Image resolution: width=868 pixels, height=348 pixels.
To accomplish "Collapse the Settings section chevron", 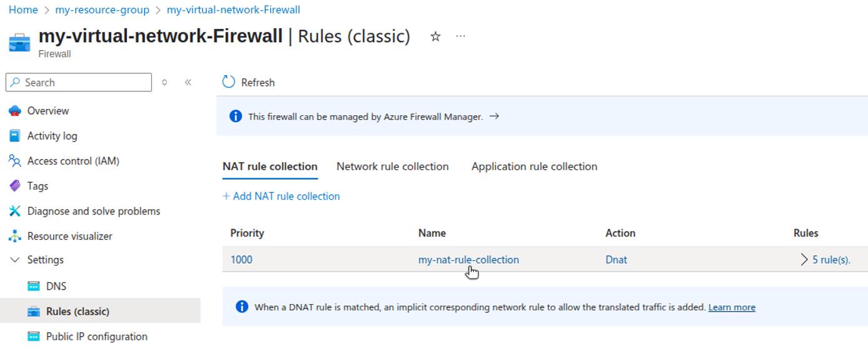I will tap(15, 260).
